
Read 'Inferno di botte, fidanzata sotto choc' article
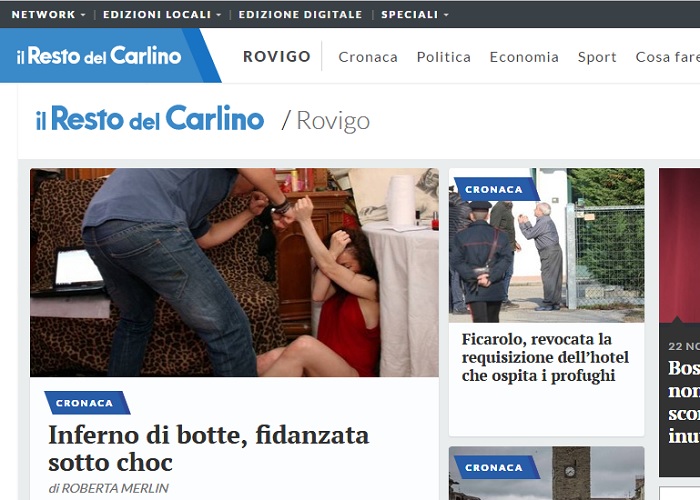pyautogui.click(x=208, y=448)
